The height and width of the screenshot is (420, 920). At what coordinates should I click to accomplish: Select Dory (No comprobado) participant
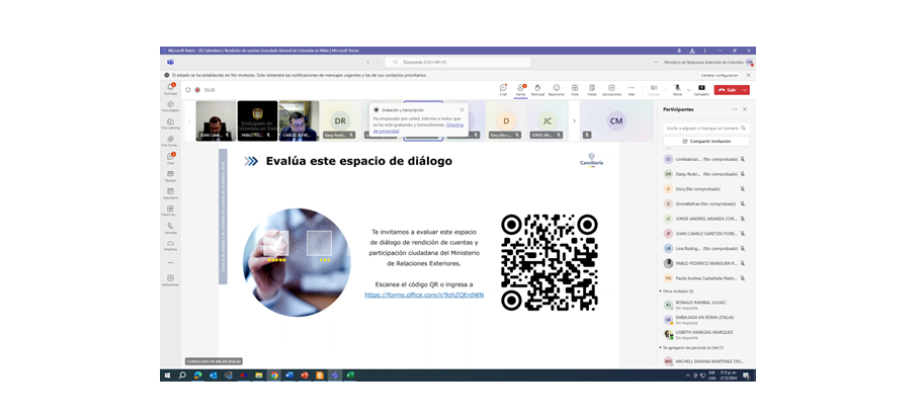(x=705, y=189)
